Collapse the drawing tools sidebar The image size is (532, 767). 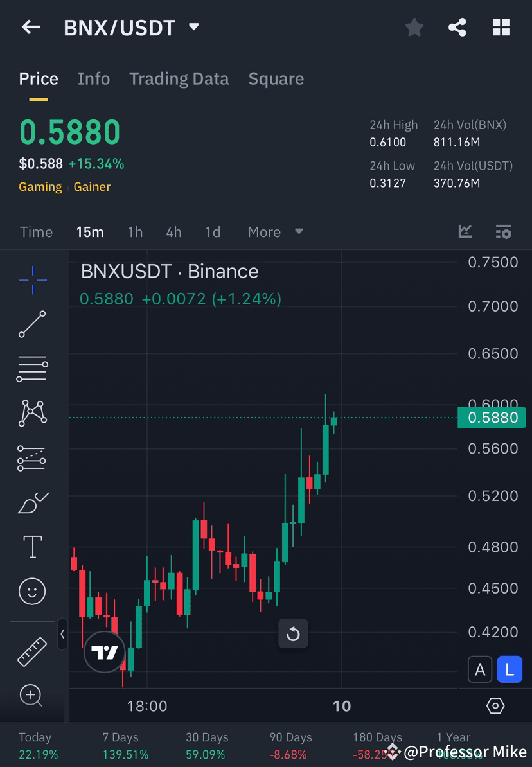tap(63, 634)
